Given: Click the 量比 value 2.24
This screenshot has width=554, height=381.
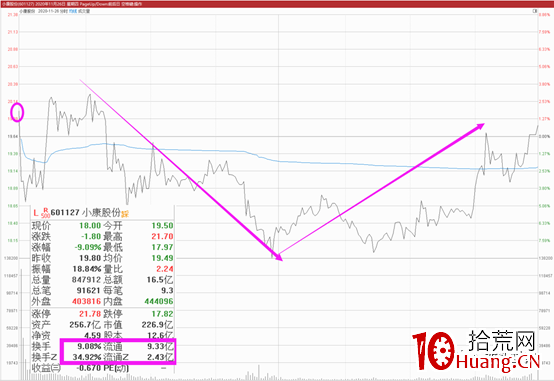Looking at the screenshot, I should pos(165,269).
